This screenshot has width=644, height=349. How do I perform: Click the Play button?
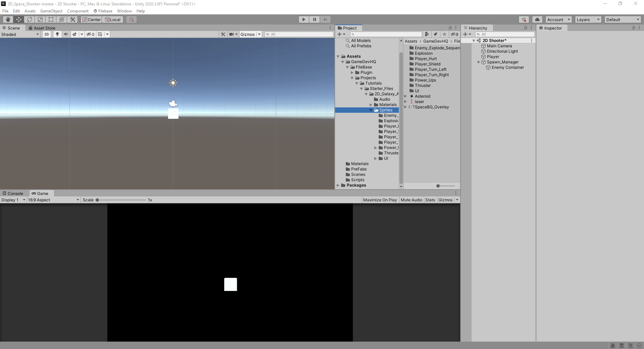coord(304,19)
